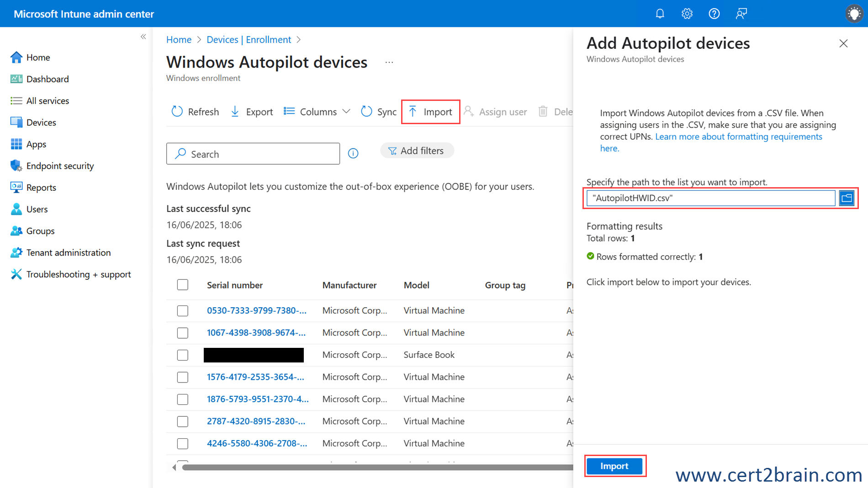Image resolution: width=868 pixels, height=488 pixels.
Task: Click the blue Import button in panel
Action: click(614, 466)
